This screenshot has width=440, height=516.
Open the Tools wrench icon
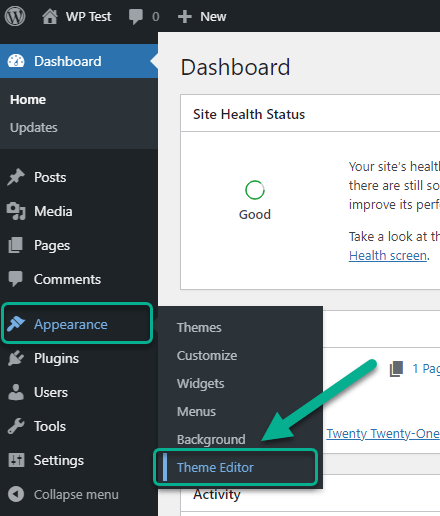coord(16,426)
